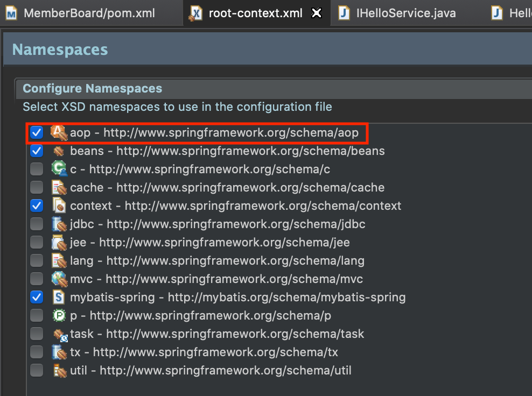Click the mybatis-spring S icon
This screenshot has width=532, height=396.
(x=59, y=298)
